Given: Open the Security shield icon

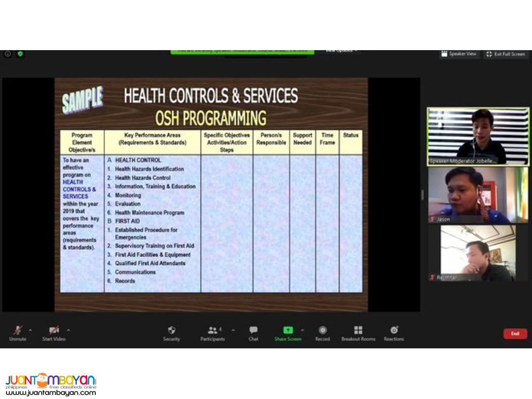Looking at the screenshot, I should pos(171,330).
